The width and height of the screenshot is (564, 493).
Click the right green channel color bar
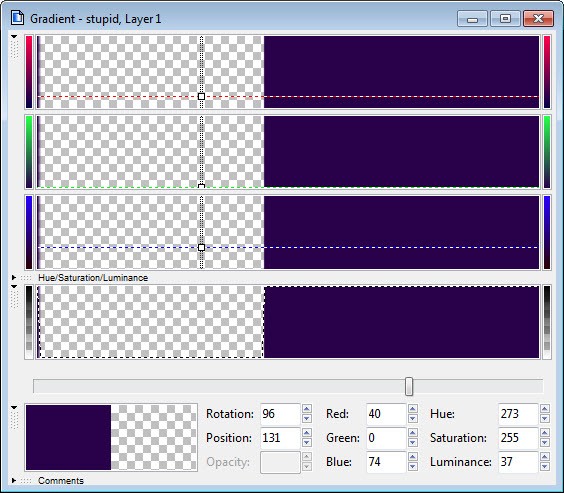(x=547, y=152)
